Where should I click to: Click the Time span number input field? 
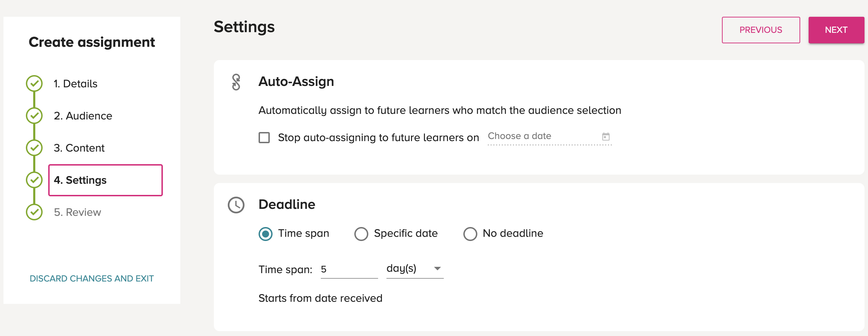point(349,269)
